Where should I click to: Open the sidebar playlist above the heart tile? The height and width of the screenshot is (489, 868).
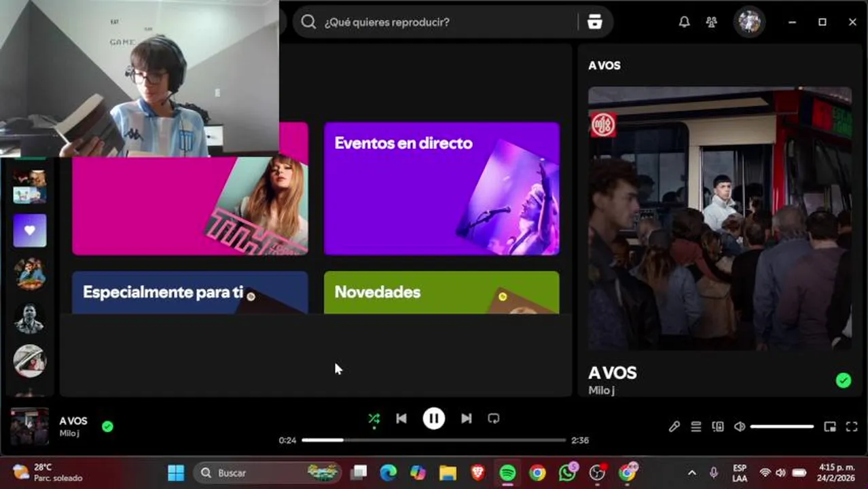pos(30,186)
